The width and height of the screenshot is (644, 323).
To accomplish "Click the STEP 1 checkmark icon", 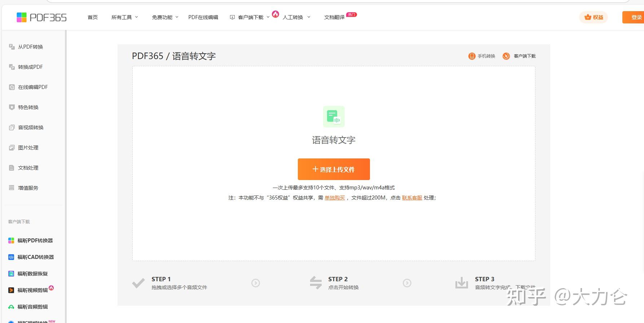I will pos(138,283).
